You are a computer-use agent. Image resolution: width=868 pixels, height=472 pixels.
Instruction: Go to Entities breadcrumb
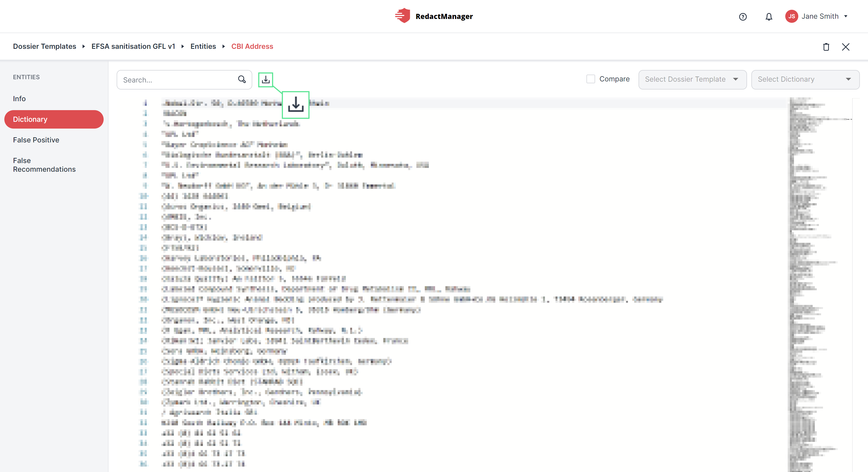tap(203, 46)
